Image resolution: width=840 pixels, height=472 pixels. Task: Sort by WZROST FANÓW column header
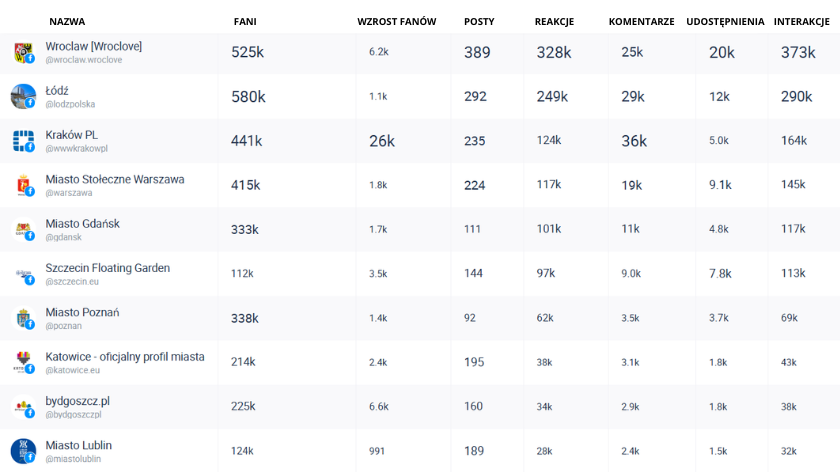click(x=396, y=21)
